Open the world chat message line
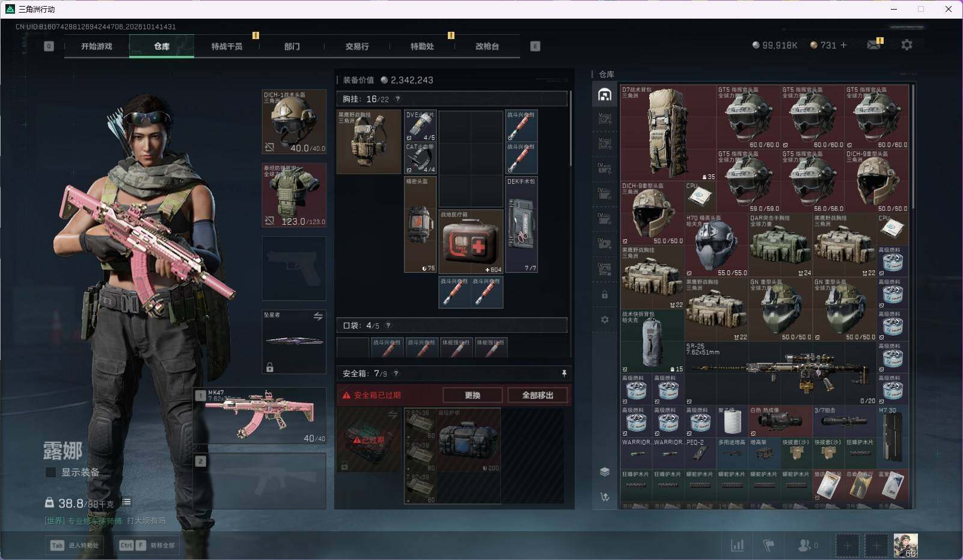 pos(105,520)
